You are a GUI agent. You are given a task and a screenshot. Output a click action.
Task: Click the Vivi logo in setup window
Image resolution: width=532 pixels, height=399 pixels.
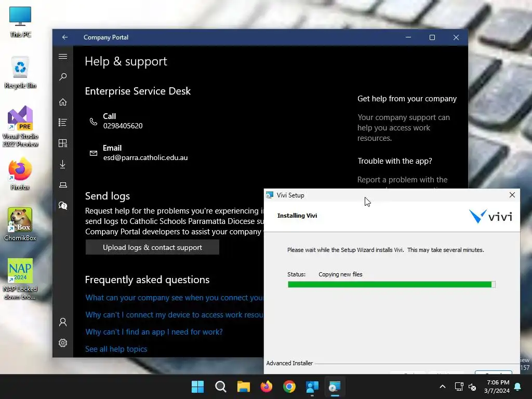(490, 217)
